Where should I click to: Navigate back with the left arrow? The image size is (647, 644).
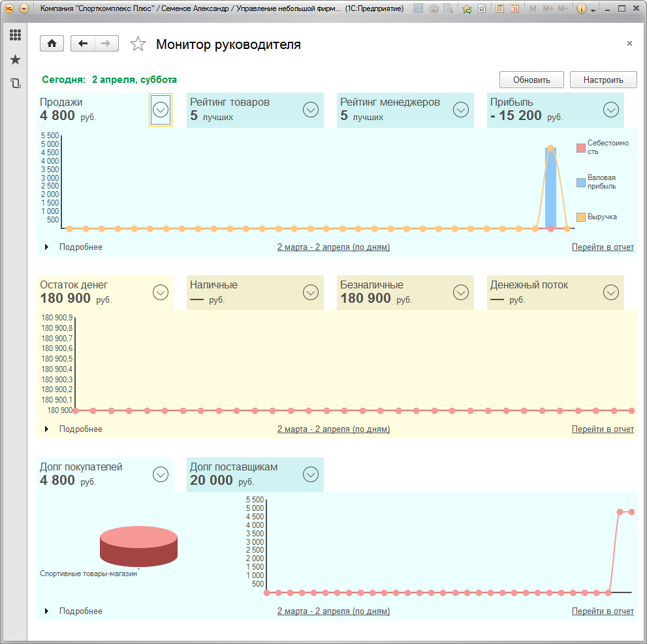tap(83, 44)
